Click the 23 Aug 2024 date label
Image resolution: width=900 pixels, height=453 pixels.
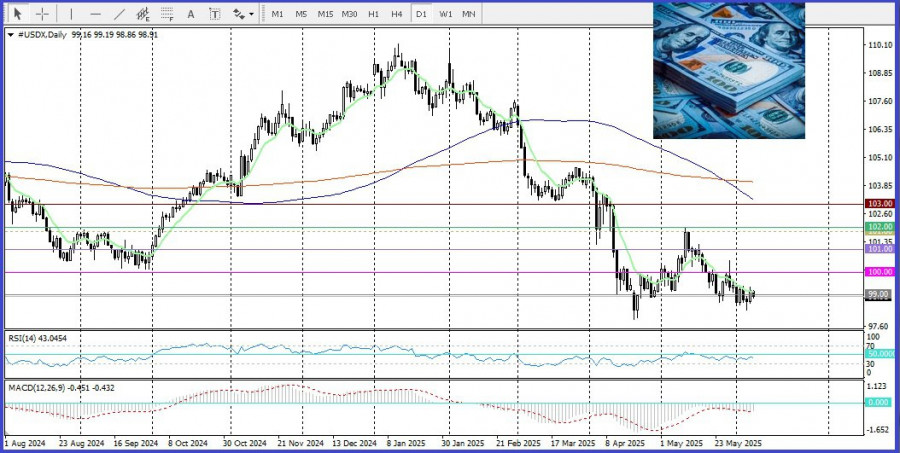coord(82,444)
